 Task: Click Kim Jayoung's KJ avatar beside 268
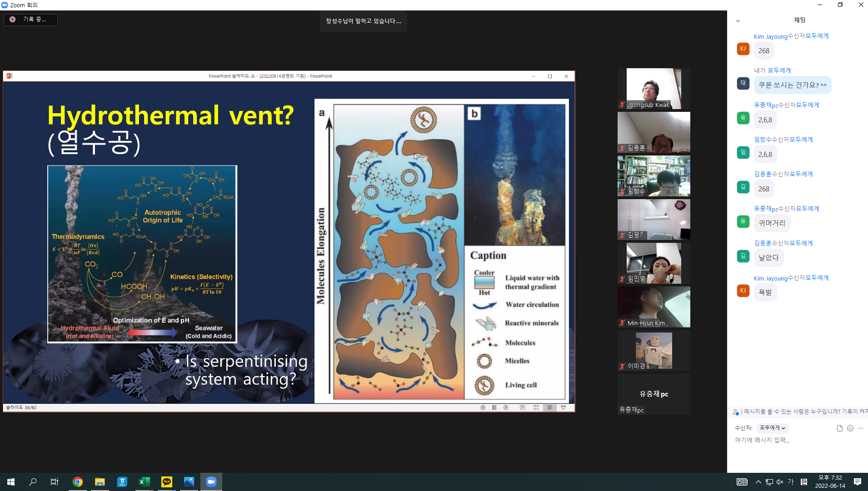tap(743, 49)
